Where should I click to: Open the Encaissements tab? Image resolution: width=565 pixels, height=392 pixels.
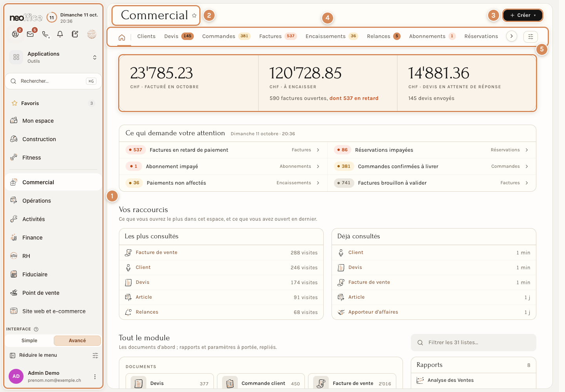tap(332, 36)
